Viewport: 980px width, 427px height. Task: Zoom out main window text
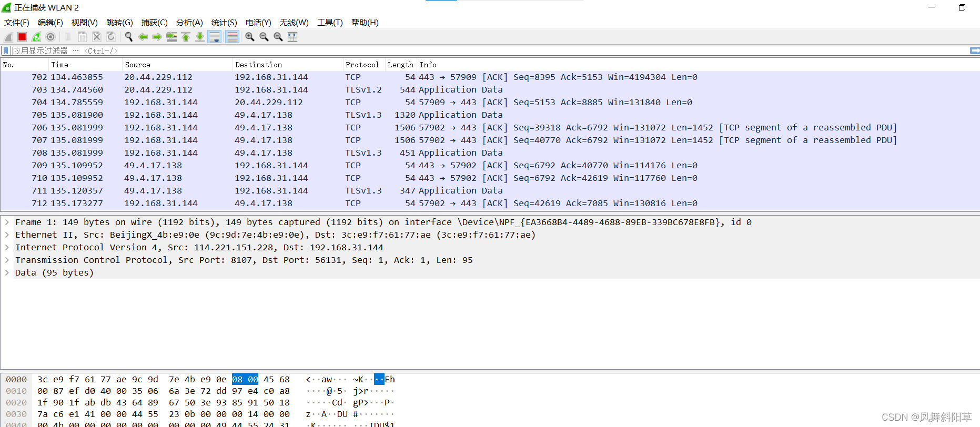pyautogui.click(x=264, y=37)
